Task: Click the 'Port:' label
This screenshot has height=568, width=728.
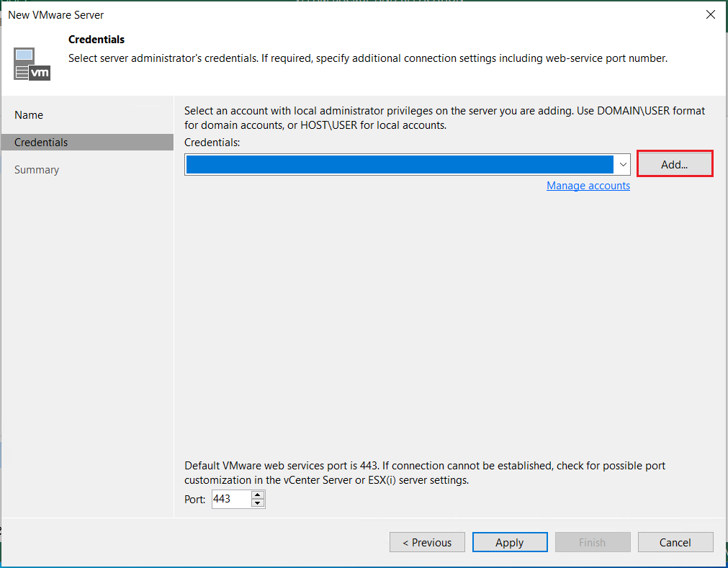Action: 195,500
